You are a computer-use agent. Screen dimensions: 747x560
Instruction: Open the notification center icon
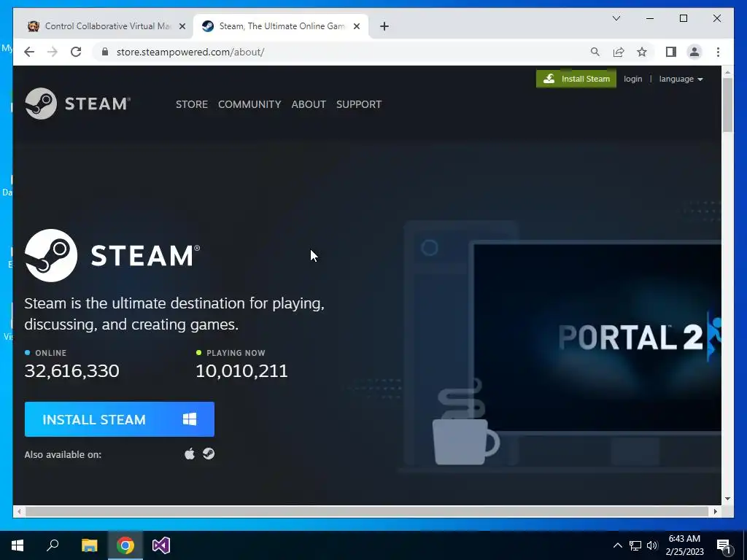pyautogui.click(x=724, y=546)
